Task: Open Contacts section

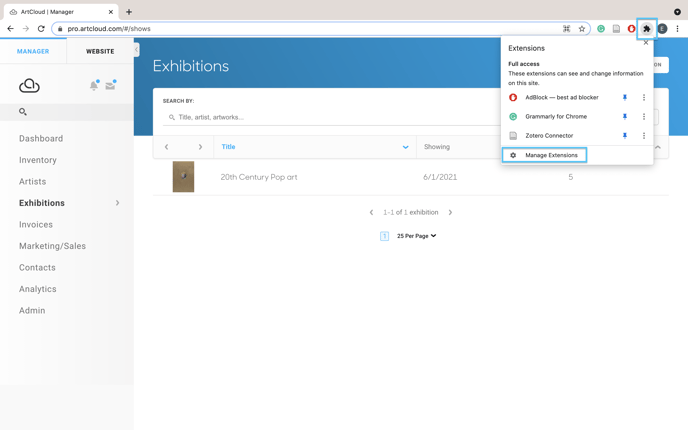Action: pos(37,268)
